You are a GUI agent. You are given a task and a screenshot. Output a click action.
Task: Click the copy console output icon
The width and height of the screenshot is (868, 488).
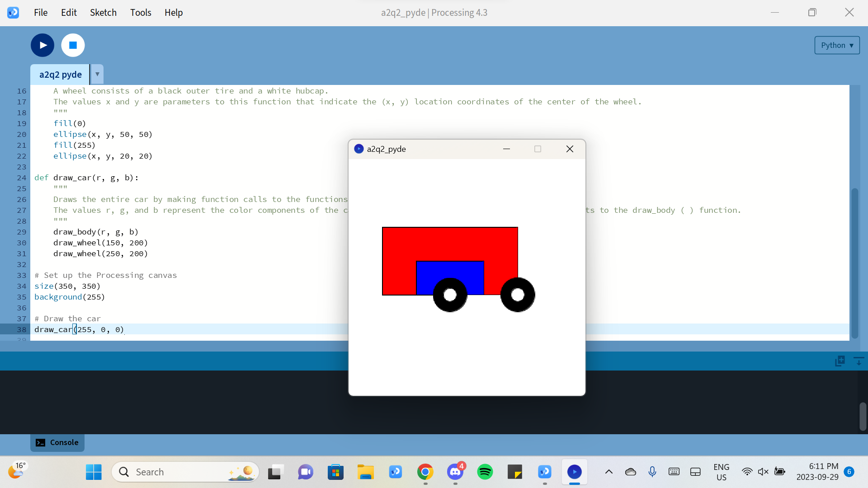(x=840, y=361)
